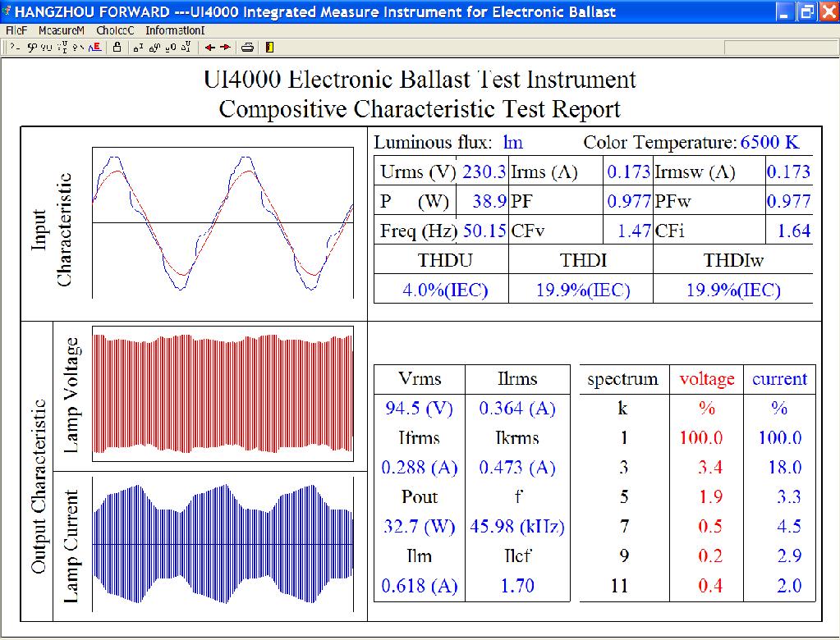The height and width of the screenshot is (640, 840).
Task: Click the blue 'current' spectrum header
Action: coord(779,379)
